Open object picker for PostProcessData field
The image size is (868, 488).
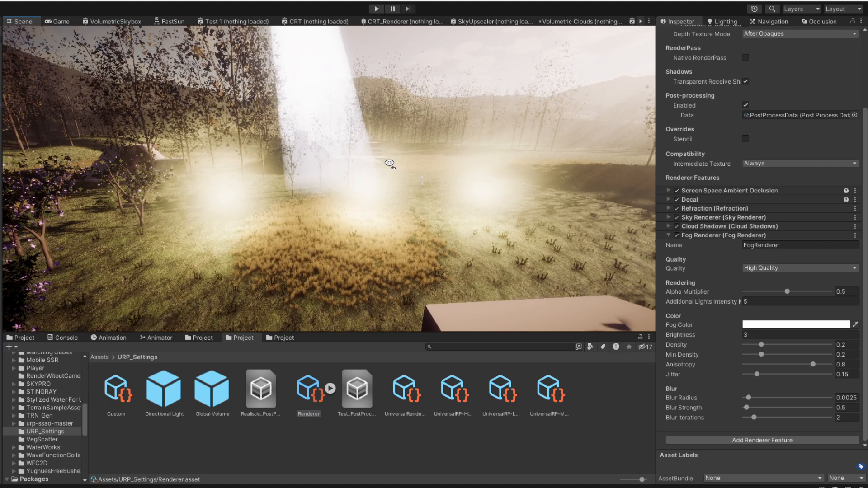(854, 115)
